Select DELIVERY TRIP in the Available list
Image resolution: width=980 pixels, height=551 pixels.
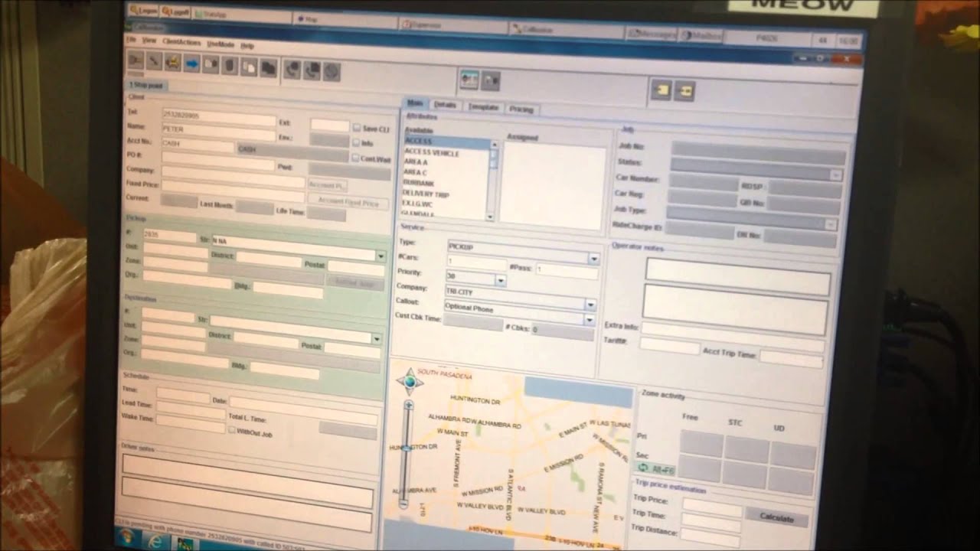click(426, 194)
